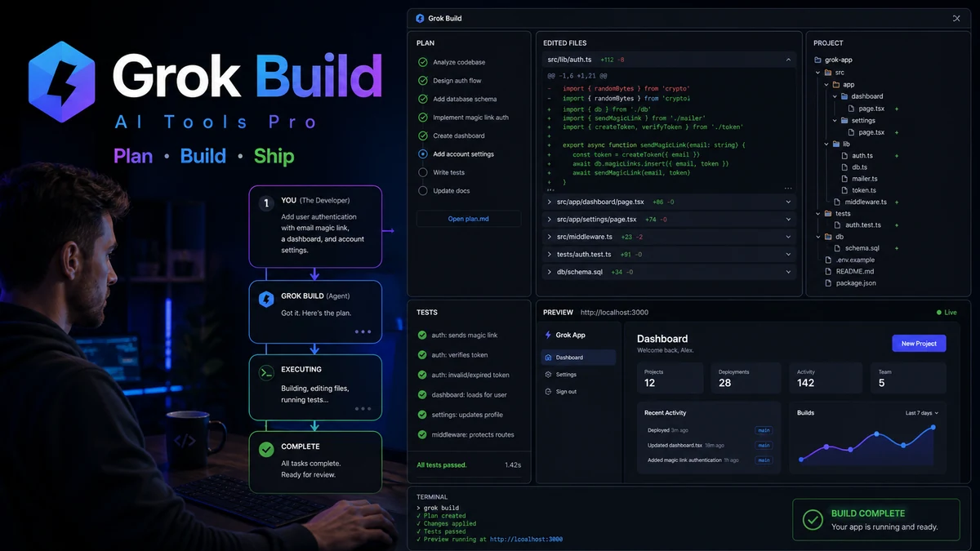This screenshot has width=980, height=551.
Task: Click the lightning bolt icon beside Grok App
Action: coord(548,335)
